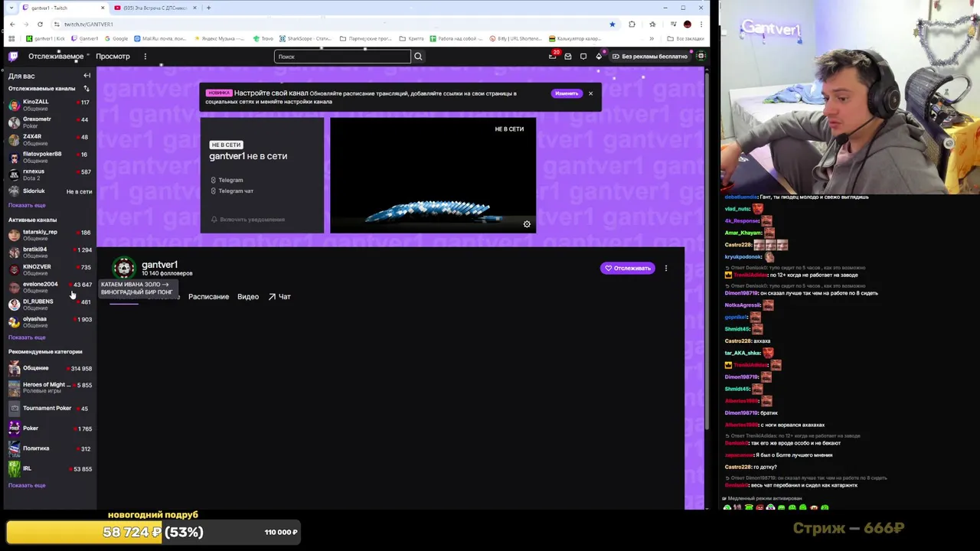Open the Просмотр nav item
The height and width of the screenshot is (551, 980).
click(113, 56)
